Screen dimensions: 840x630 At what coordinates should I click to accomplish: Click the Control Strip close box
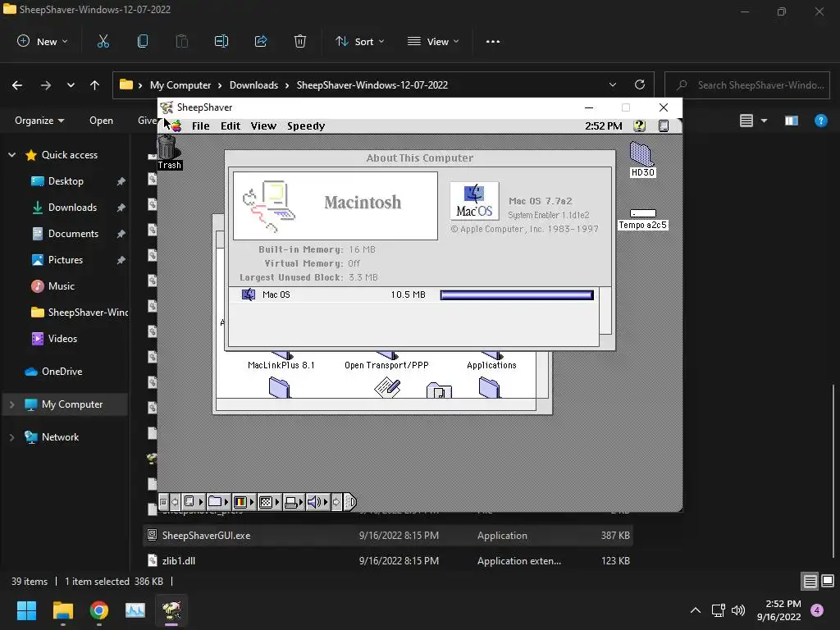(x=163, y=502)
